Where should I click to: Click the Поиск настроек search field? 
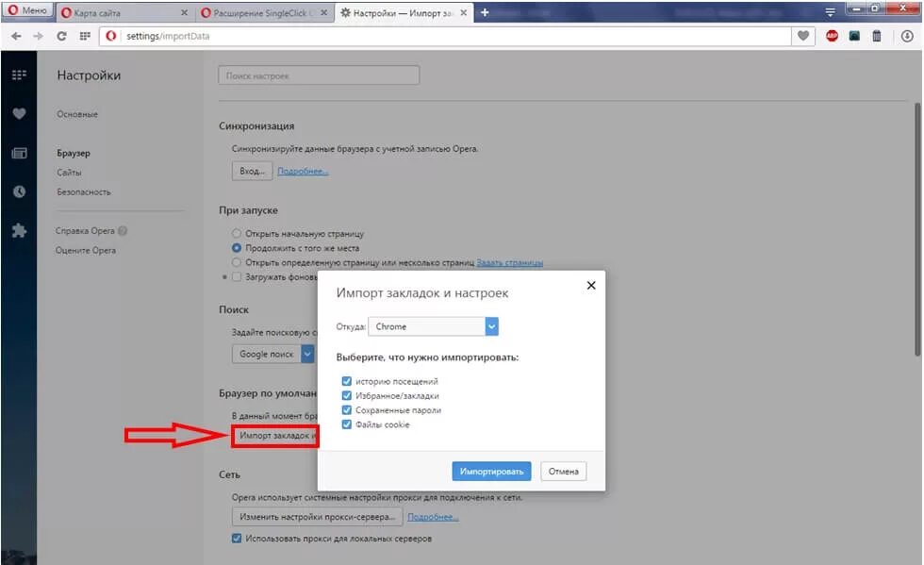(319, 75)
